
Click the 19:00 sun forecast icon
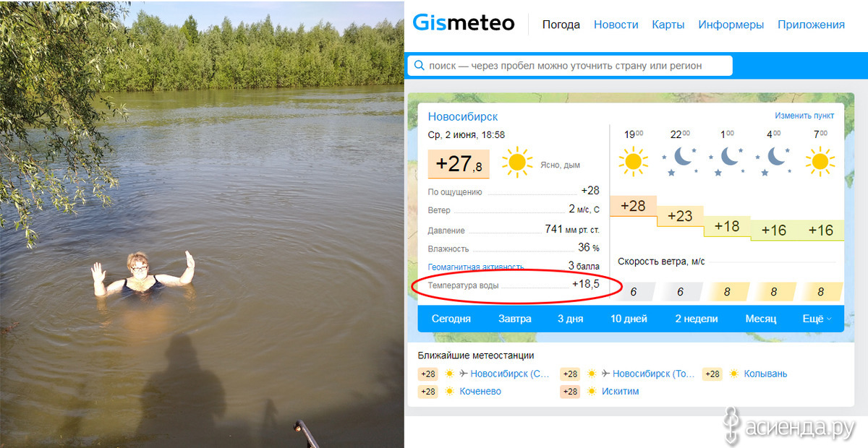(633, 161)
